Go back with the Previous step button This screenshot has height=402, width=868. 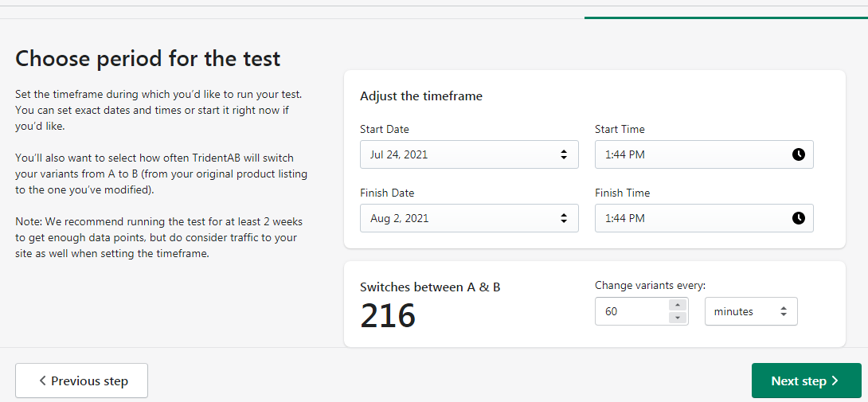pyautogui.click(x=82, y=381)
